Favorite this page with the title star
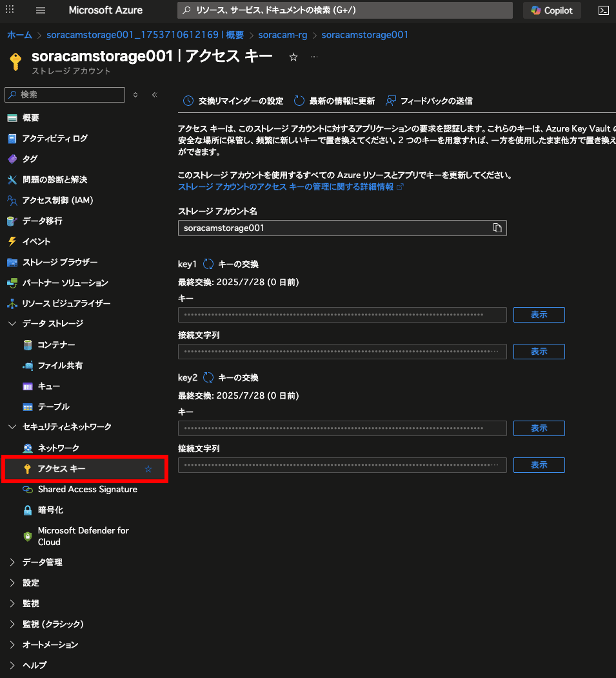This screenshot has width=616, height=678. click(293, 57)
